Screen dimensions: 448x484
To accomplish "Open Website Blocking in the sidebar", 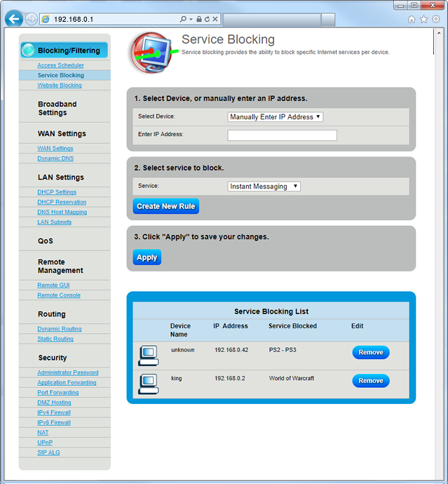I will tap(60, 86).
